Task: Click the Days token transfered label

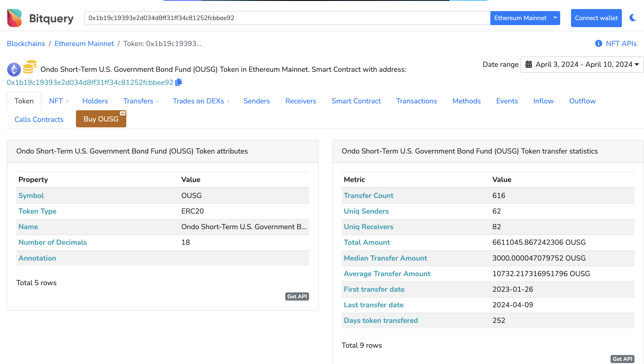Action: click(x=381, y=320)
